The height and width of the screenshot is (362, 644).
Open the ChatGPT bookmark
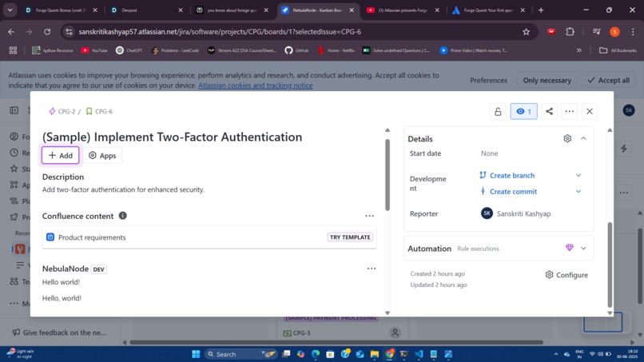pos(129,50)
